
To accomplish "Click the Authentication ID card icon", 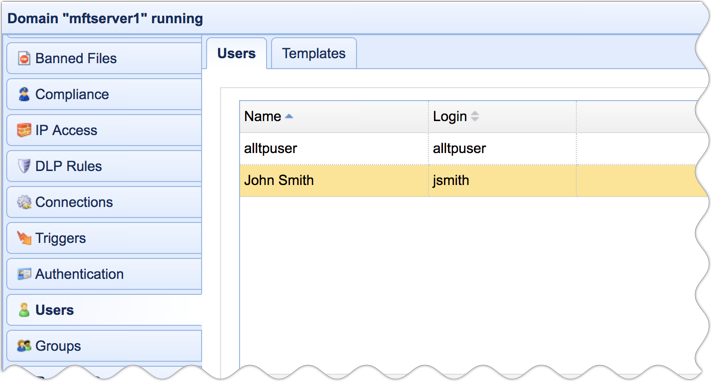I will (x=24, y=274).
